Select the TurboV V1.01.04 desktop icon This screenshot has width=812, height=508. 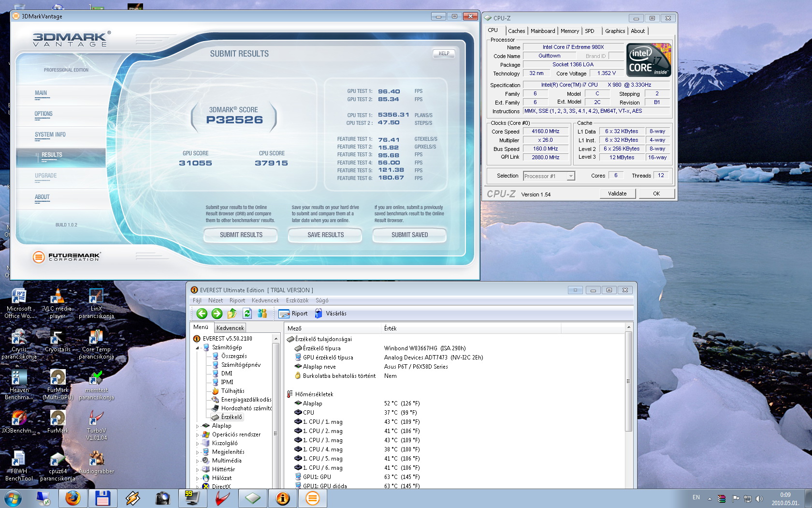pyautogui.click(x=96, y=425)
